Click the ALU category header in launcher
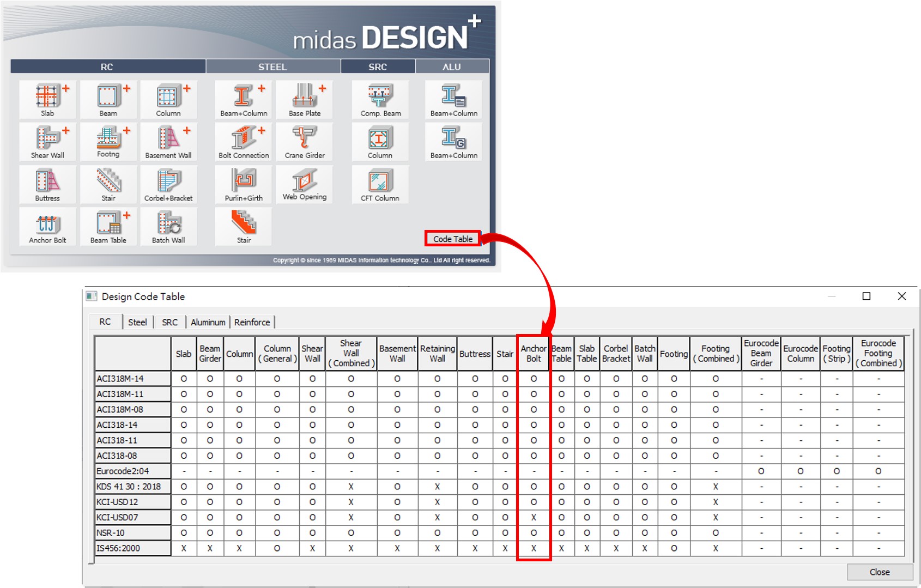Screen dimensions: 921x588 coord(452,66)
